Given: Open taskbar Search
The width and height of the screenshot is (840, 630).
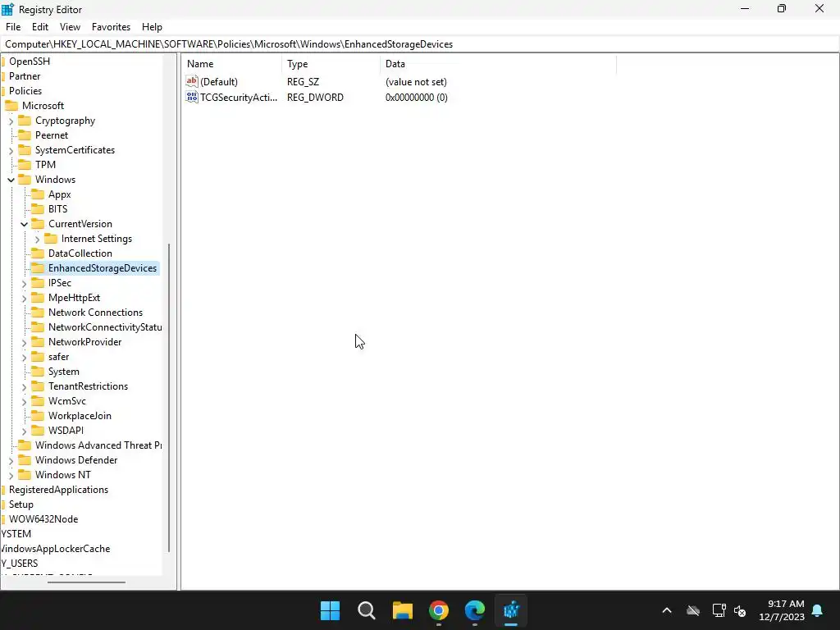Looking at the screenshot, I should click(367, 610).
